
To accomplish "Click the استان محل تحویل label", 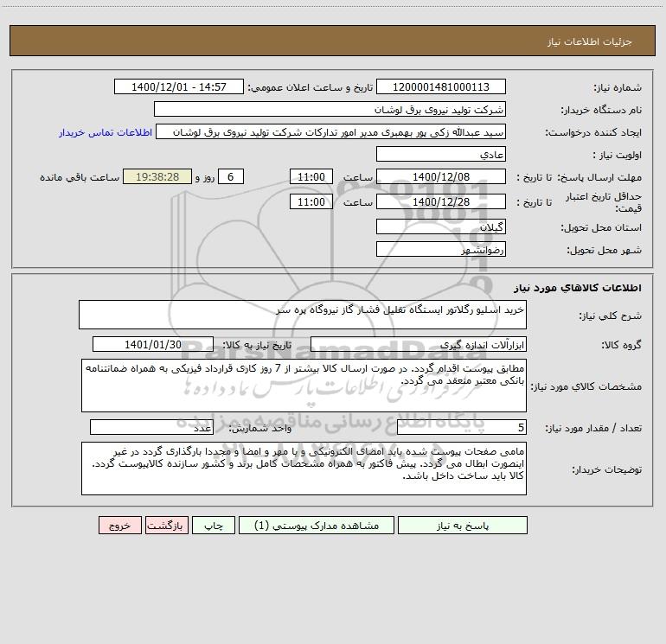I will click(x=601, y=227).
